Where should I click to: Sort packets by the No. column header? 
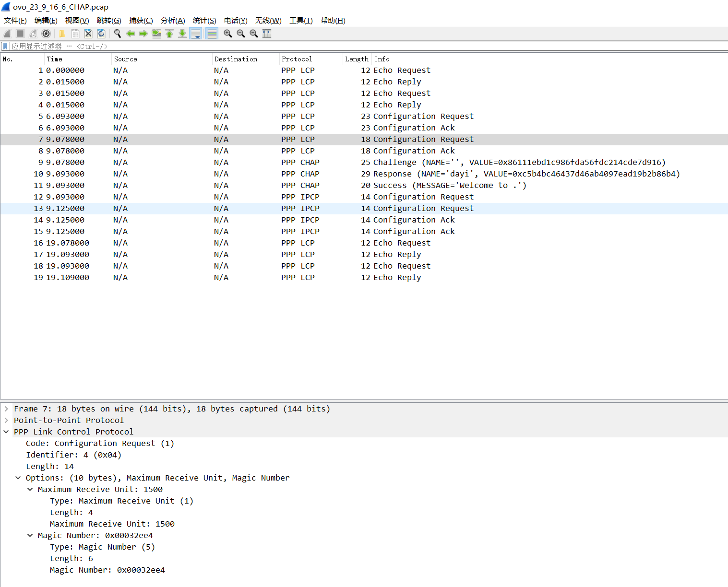click(x=23, y=59)
